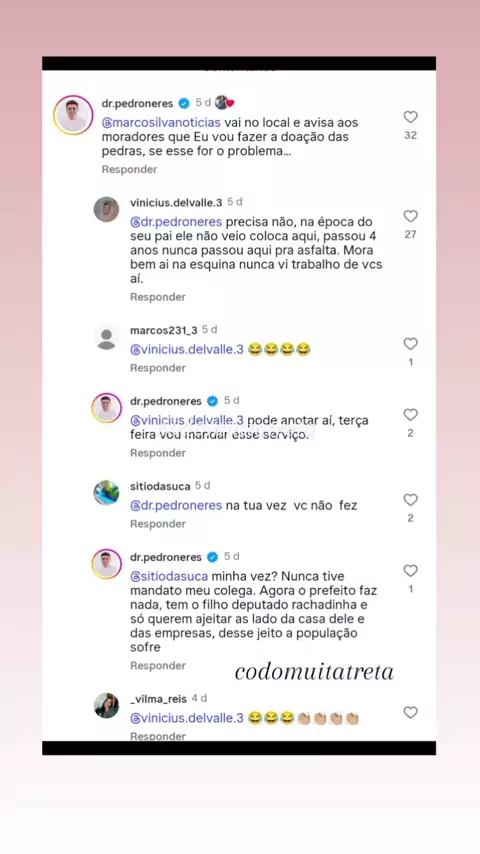480x854 pixels.
Task: Like sitiodasuca's 'na tua vez' comment
Action: point(410,499)
